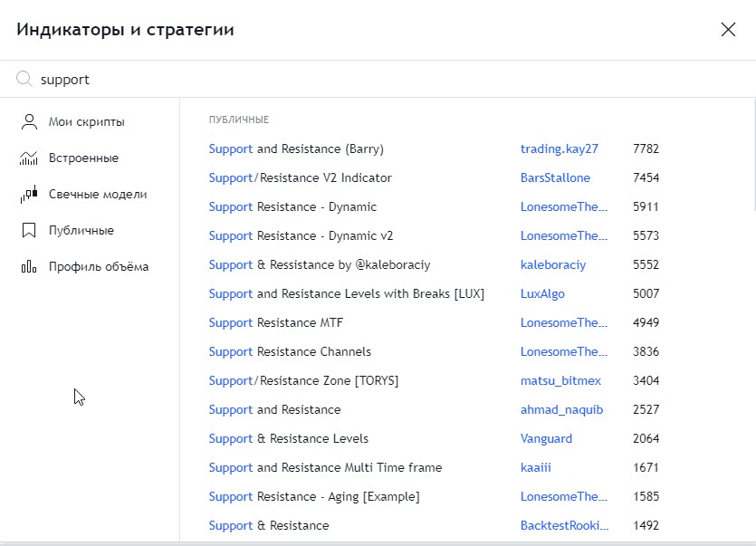Open the Мои скрипты category
The height and width of the screenshot is (546, 756).
[86, 121]
